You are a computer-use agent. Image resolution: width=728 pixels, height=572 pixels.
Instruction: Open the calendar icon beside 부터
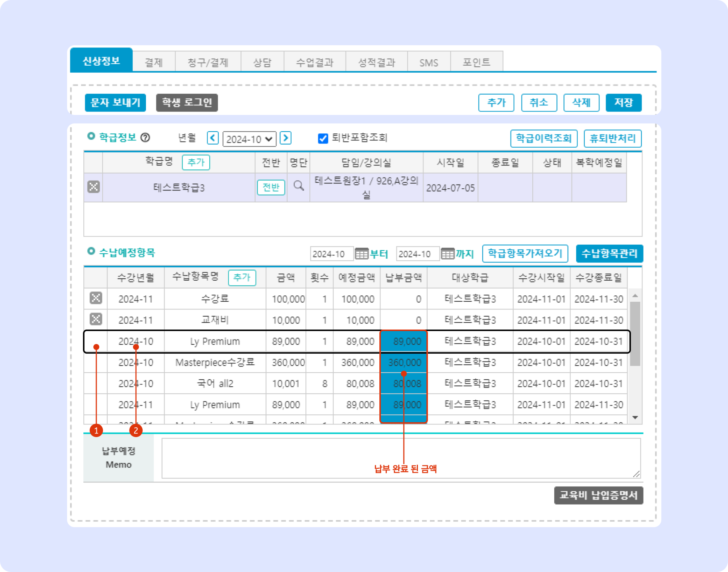[x=361, y=254]
